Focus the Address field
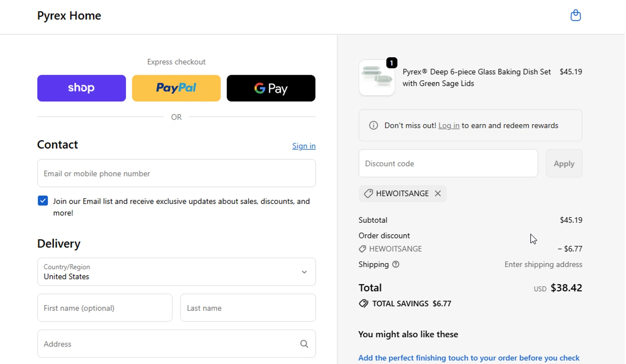Image resolution: width=626 pixels, height=364 pixels. 177,344
